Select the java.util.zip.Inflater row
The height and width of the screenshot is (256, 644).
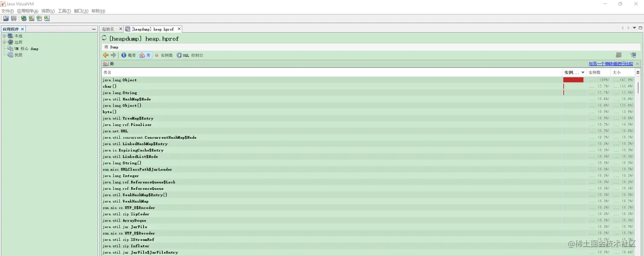tap(368, 246)
